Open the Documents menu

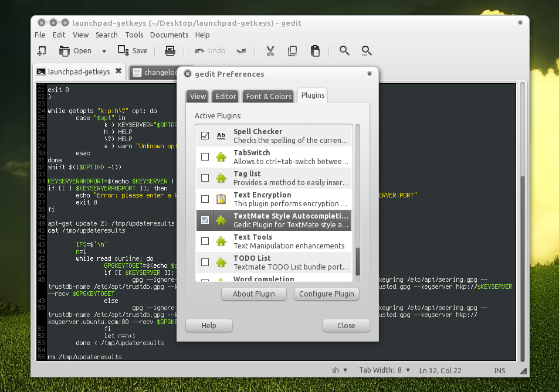click(169, 35)
